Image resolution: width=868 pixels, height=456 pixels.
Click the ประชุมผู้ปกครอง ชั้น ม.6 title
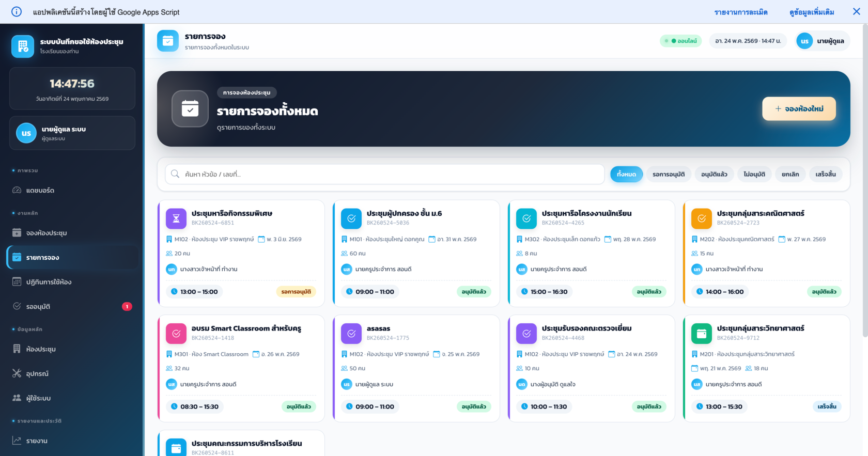pos(404,213)
